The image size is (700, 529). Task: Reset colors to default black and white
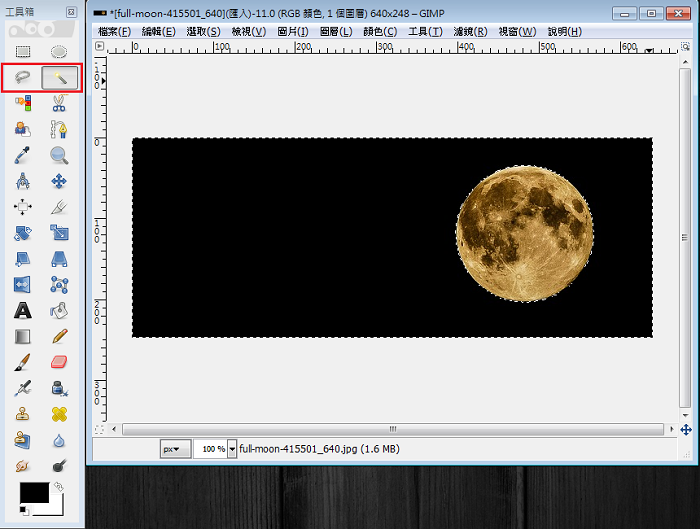tap(24, 510)
